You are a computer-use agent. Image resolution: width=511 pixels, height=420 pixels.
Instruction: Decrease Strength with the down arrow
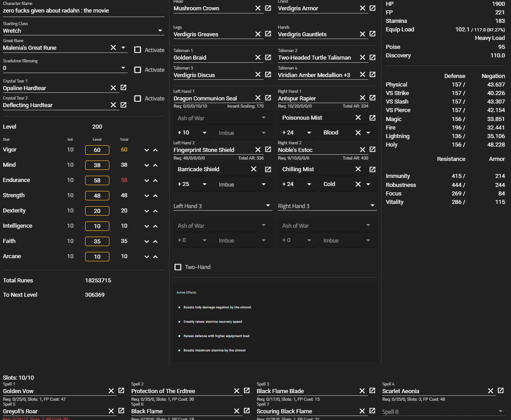point(147,196)
